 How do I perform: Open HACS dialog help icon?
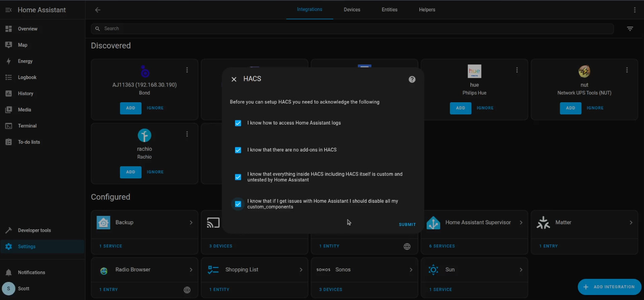[x=412, y=79]
